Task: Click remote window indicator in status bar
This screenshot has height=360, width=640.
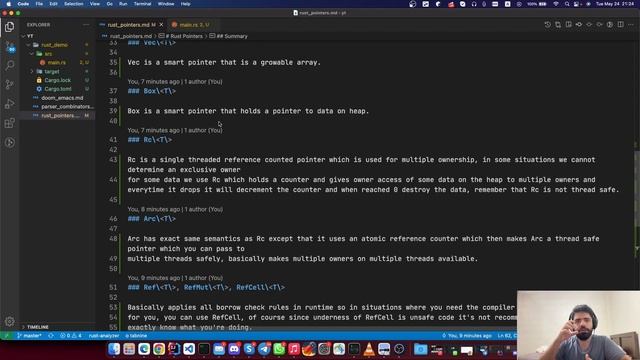Action: click(x=7, y=336)
